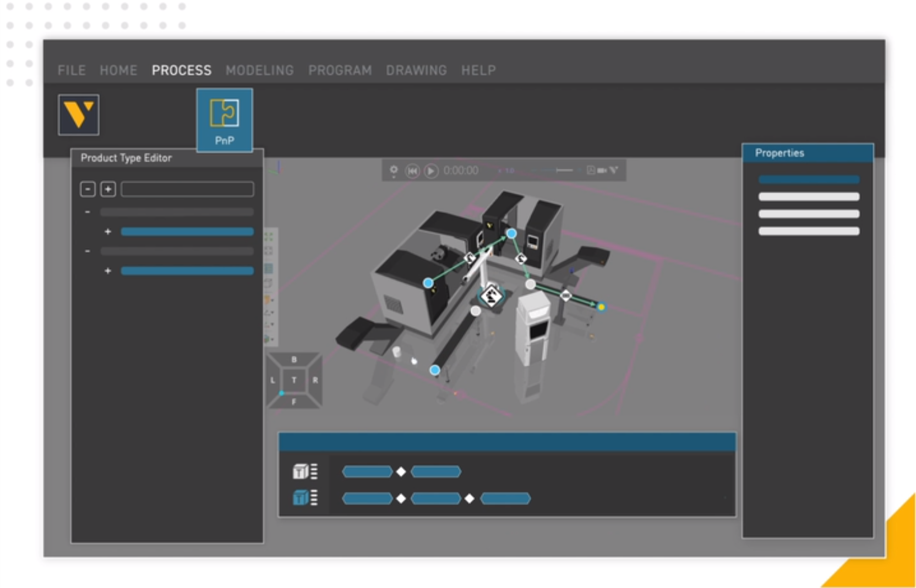This screenshot has width=916, height=588.
Task: Select the orange tool icon in the viewport sidebar
Action: pos(268,299)
